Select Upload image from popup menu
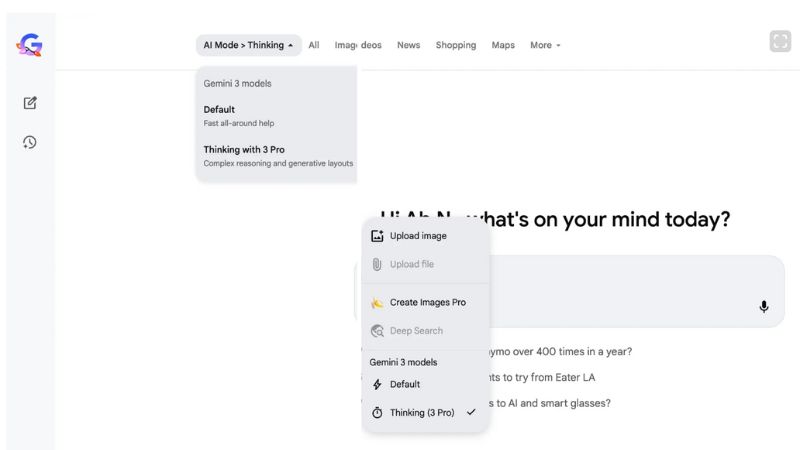800x450 pixels. [425, 236]
